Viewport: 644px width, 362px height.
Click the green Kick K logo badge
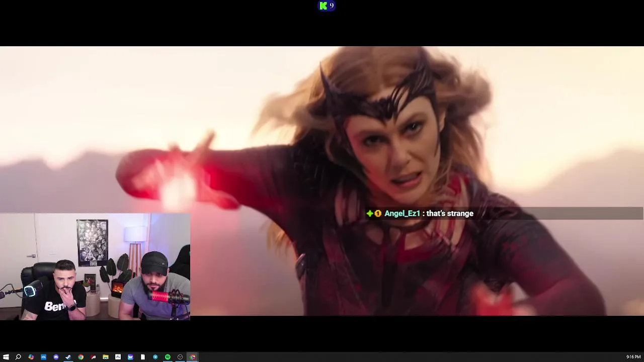pos(323,6)
